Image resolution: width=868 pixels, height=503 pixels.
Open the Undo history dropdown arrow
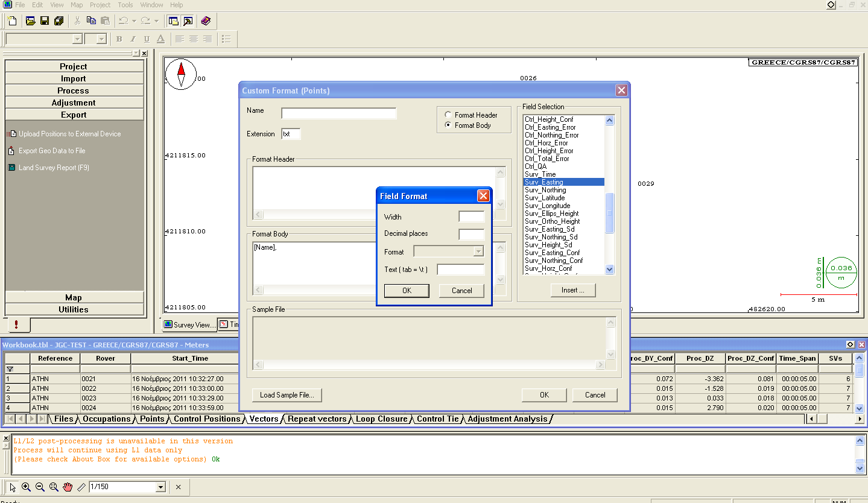[x=134, y=21]
